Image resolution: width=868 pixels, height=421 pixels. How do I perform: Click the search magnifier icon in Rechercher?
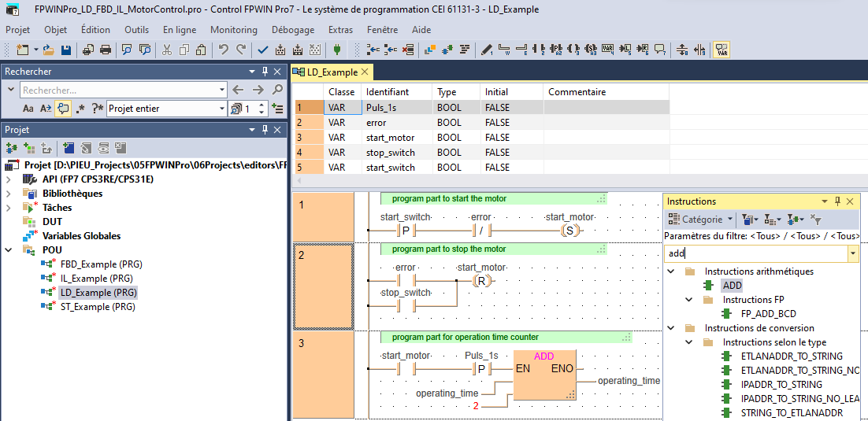tap(277, 90)
